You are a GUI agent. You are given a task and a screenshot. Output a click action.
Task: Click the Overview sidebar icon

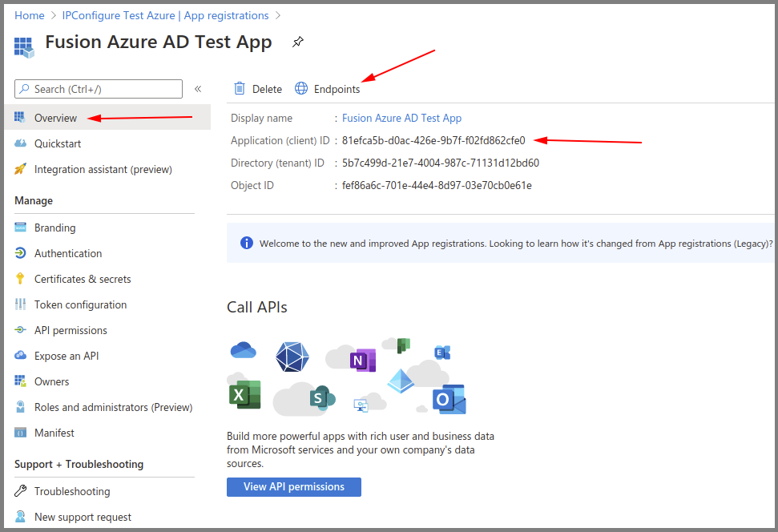click(20, 117)
